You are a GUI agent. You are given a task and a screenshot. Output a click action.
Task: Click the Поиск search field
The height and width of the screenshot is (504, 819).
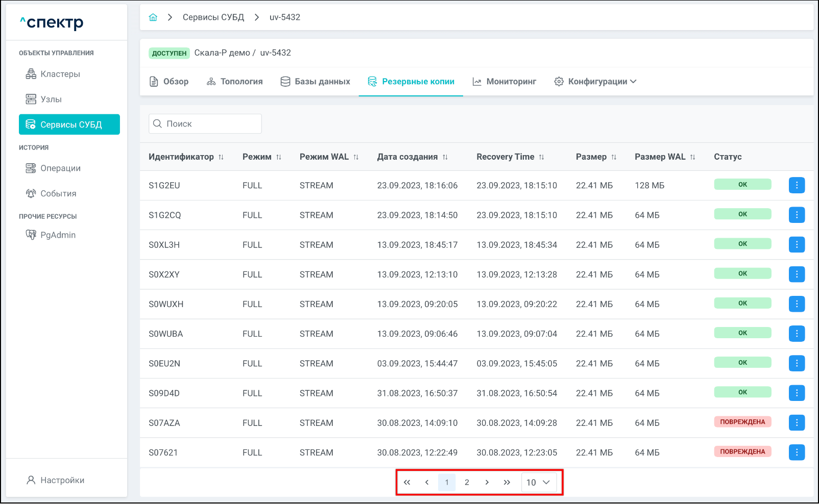205,124
